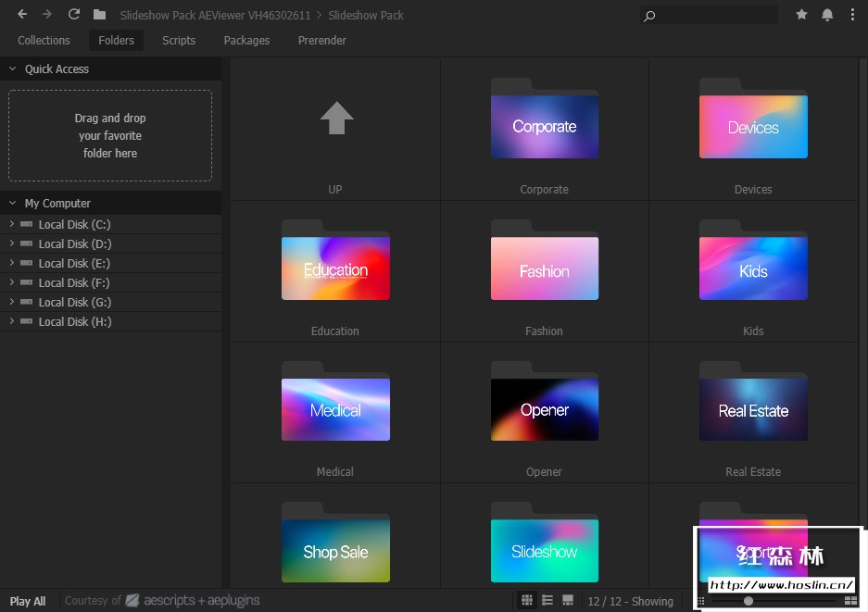Open the Prerender tab

coord(321,41)
